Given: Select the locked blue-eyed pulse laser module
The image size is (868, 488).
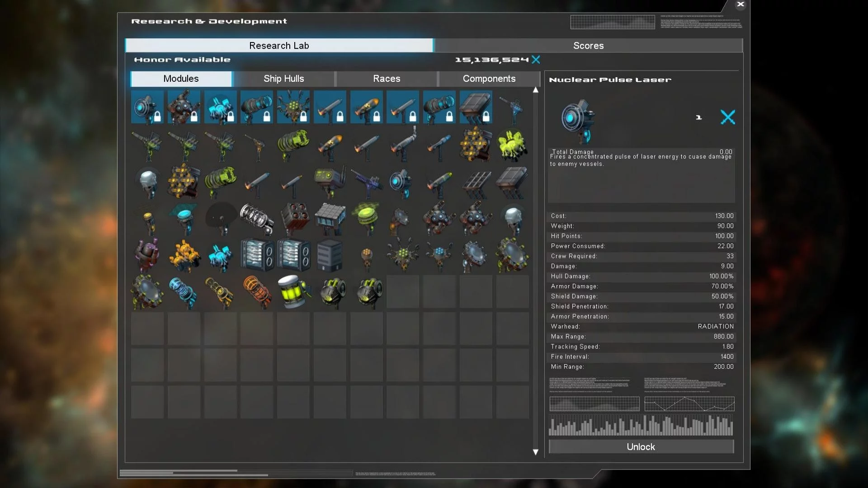Looking at the screenshot, I should (147, 107).
